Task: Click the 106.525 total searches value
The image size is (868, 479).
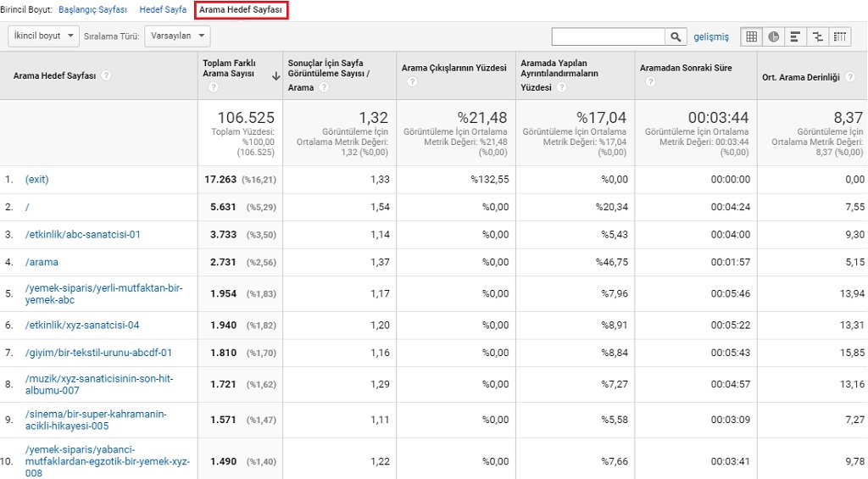Action: tap(246, 117)
